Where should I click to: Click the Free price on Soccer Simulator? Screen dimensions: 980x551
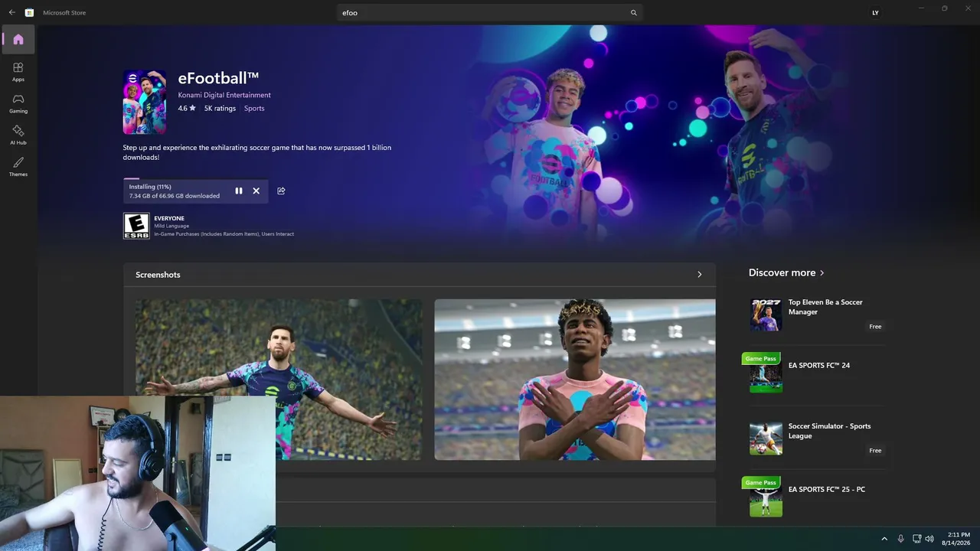coord(875,451)
